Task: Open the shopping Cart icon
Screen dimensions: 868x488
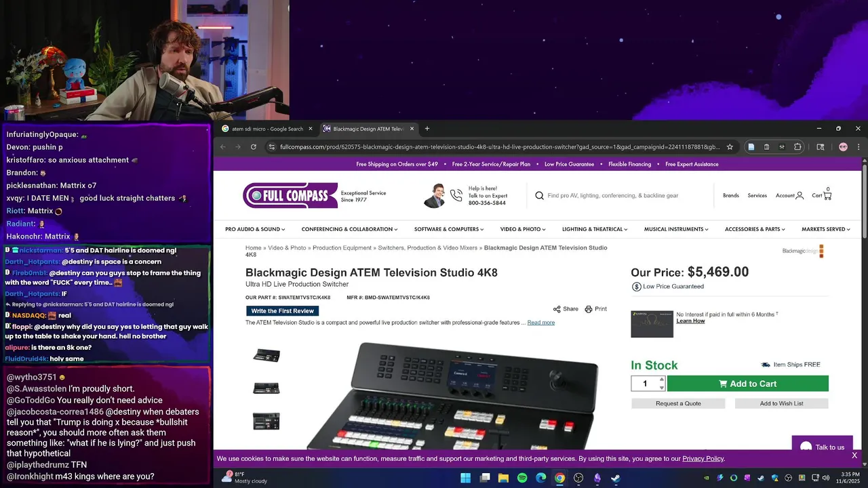Action: [827, 195]
